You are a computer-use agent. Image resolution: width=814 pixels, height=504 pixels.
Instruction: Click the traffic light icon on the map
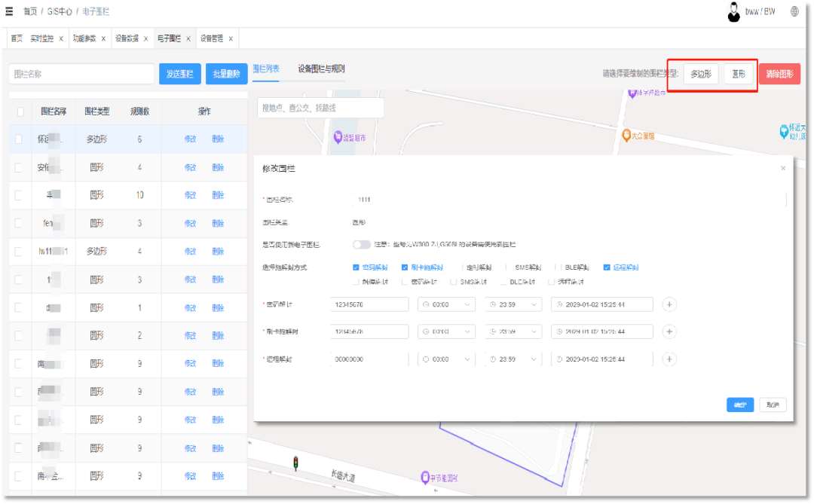(x=295, y=463)
